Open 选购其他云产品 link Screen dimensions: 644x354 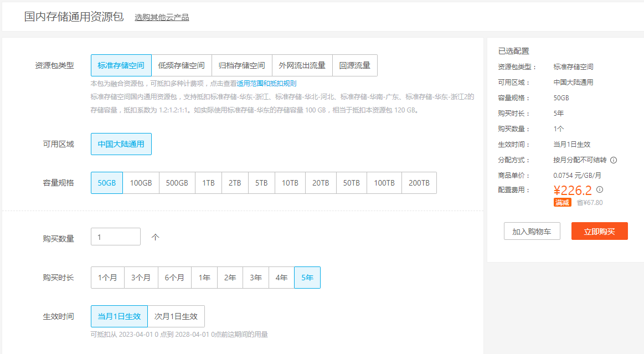tap(162, 17)
